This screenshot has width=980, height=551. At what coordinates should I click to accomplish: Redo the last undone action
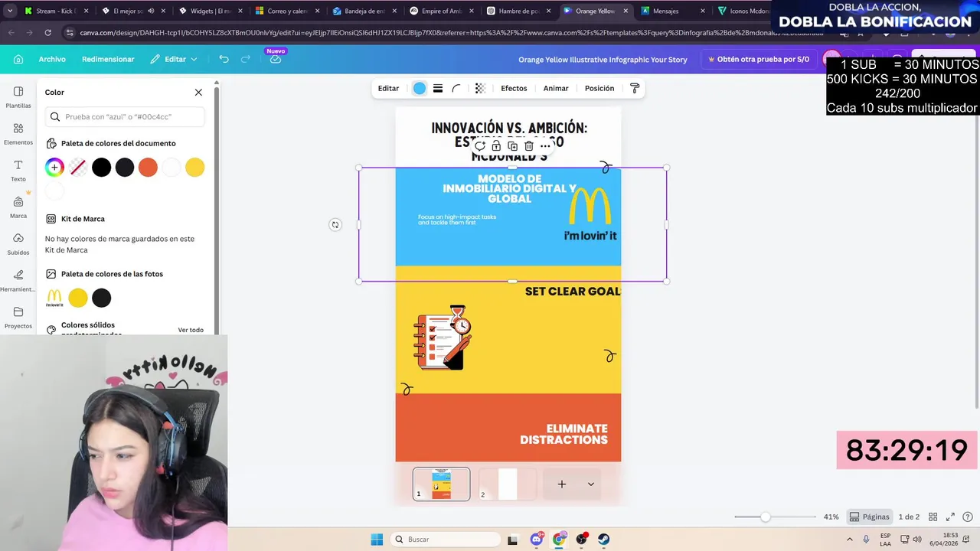[246, 59]
